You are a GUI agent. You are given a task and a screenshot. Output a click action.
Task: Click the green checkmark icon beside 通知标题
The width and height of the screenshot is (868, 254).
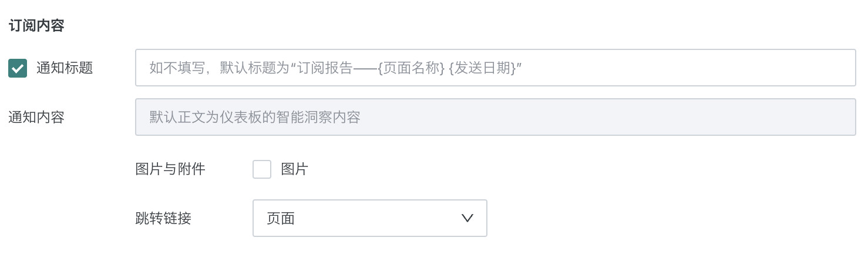pos(18,68)
